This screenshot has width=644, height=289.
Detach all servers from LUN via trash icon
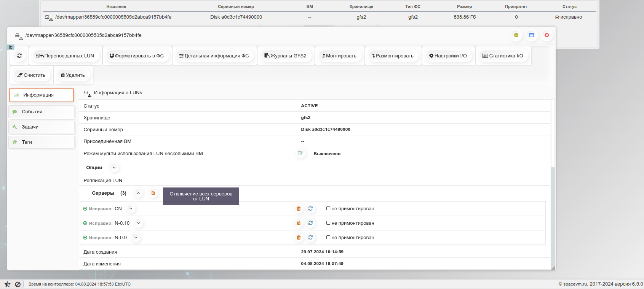[153, 193]
